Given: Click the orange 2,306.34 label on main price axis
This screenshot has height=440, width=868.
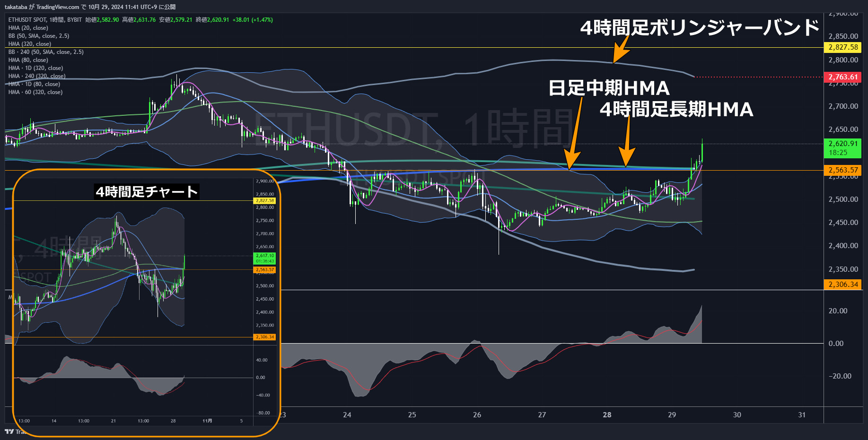Looking at the screenshot, I should pyautogui.click(x=842, y=285).
